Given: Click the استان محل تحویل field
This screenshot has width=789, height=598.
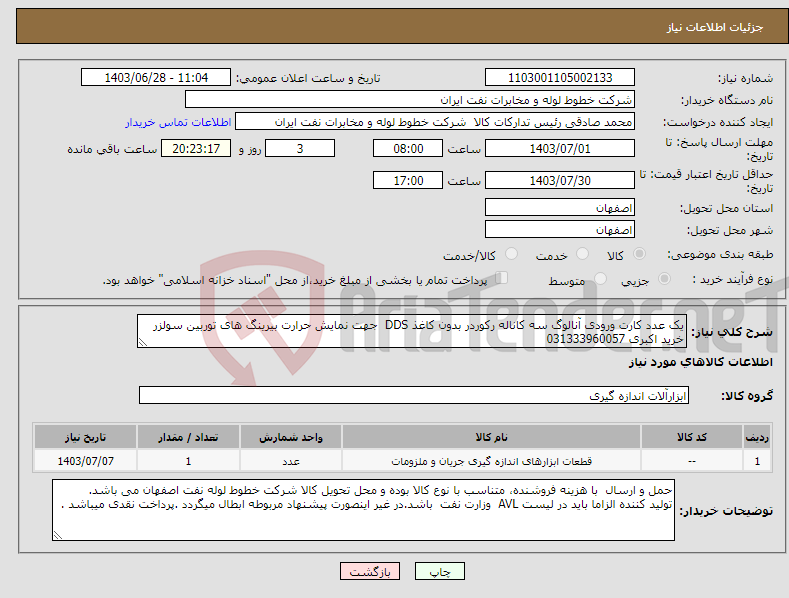Looking at the screenshot, I should (560, 207).
